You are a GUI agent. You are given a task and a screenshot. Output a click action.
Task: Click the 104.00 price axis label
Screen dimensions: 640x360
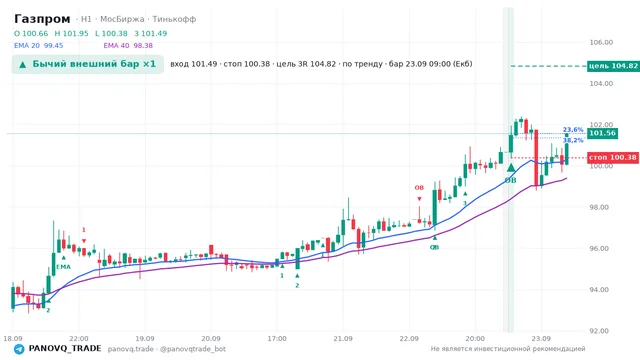[601, 84]
